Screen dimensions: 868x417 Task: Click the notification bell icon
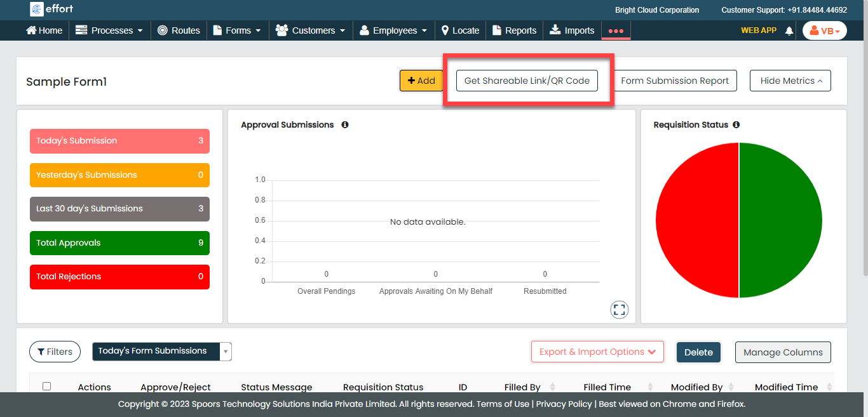point(789,30)
